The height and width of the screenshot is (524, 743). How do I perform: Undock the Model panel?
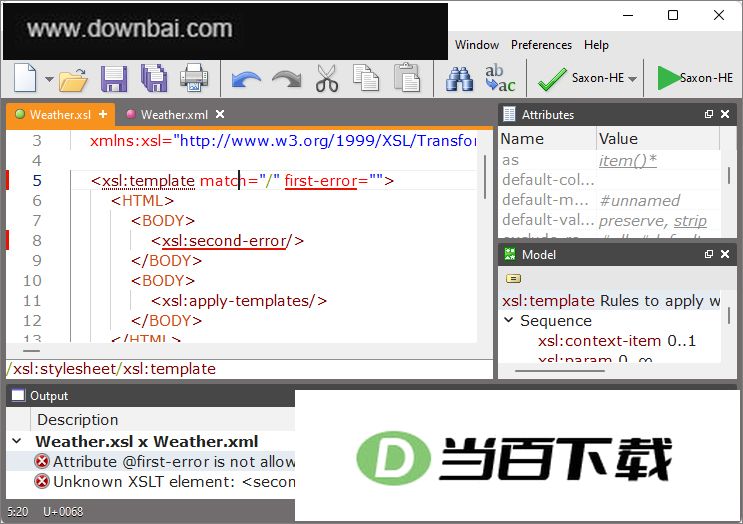click(709, 254)
